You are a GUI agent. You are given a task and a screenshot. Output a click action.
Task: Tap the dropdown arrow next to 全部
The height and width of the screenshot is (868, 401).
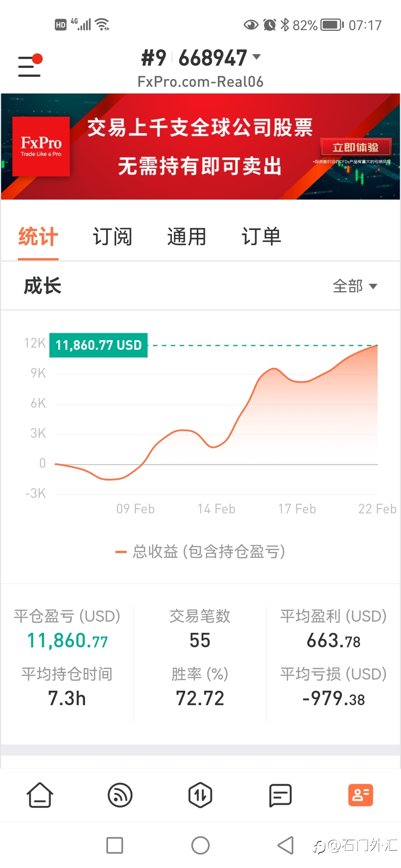(373, 286)
